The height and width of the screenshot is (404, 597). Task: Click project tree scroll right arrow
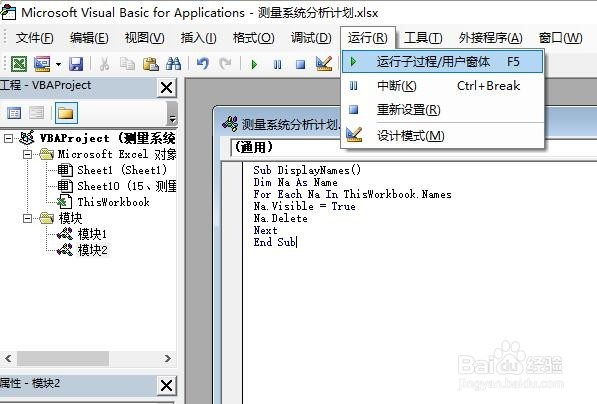[x=168, y=359]
